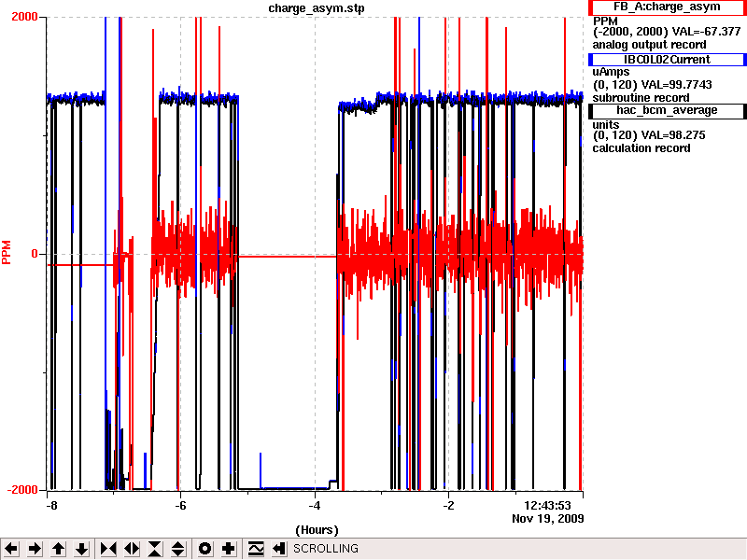Viewport: 747px width, 560px height.
Task: Click the -2 hours axis label
Action: click(x=448, y=505)
